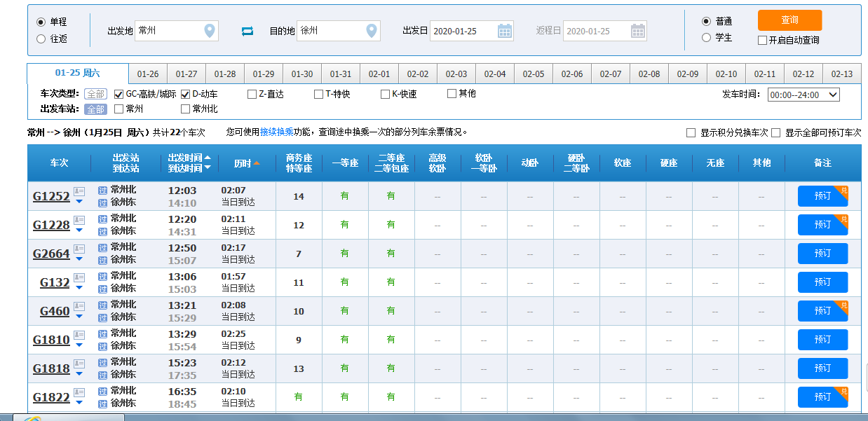
Task: Expand price details arrow under G2664
Action: click(79, 259)
